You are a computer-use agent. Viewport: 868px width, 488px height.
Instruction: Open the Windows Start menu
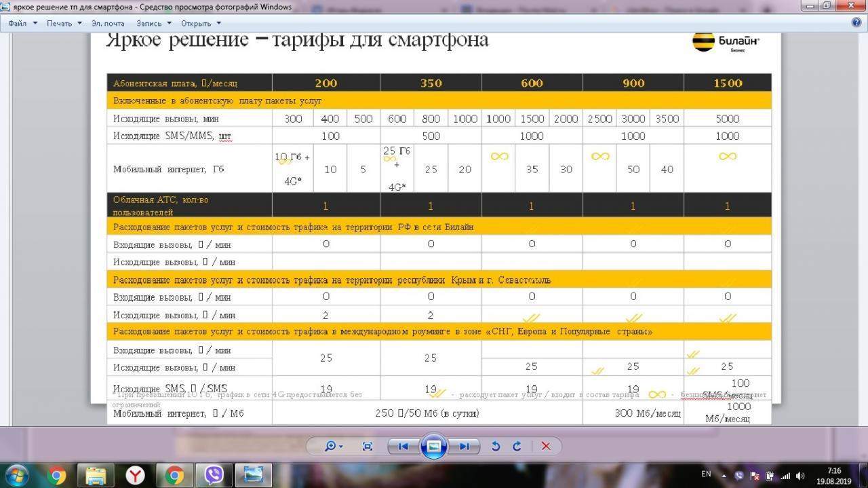(x=18, y=474)
